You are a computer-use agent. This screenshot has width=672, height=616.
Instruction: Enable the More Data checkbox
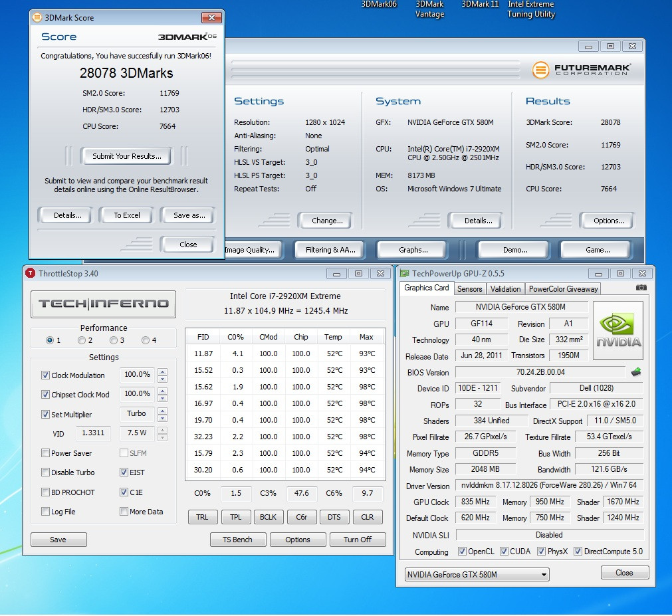[x=124, y=512]
